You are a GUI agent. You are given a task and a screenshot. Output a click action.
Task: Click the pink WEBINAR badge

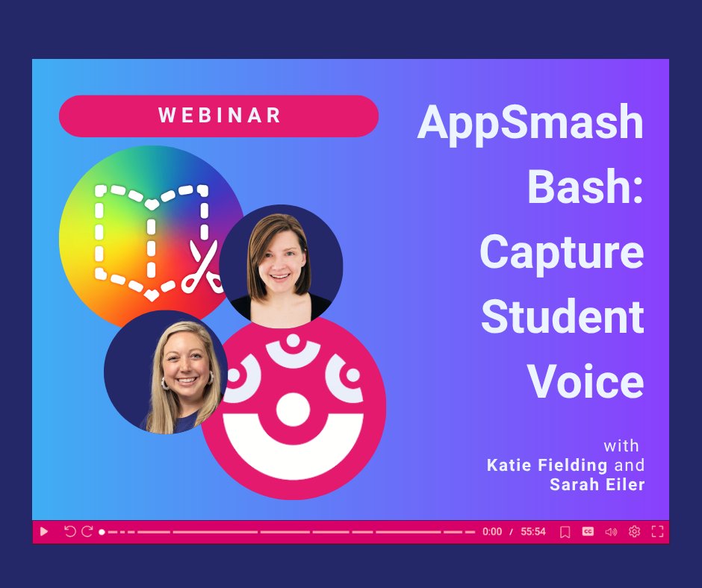219,116
